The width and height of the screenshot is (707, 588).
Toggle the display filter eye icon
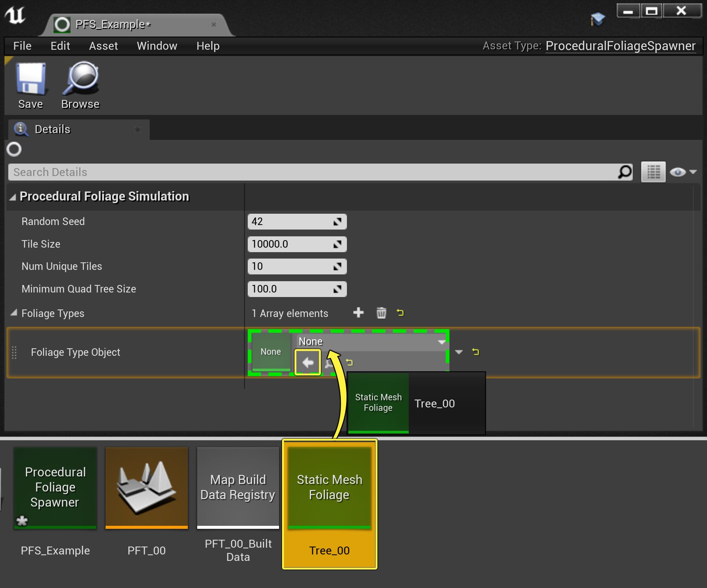(x=678, y=172)
